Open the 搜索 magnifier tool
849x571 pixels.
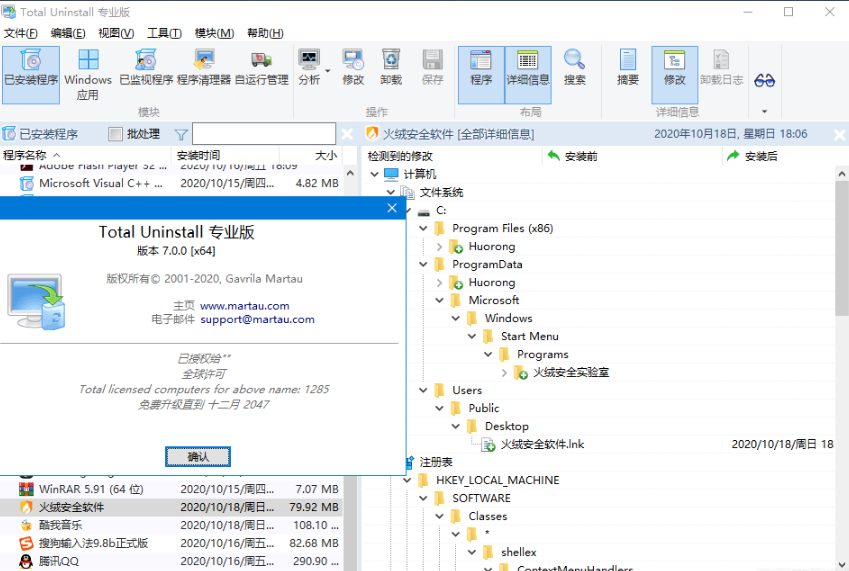574,68
